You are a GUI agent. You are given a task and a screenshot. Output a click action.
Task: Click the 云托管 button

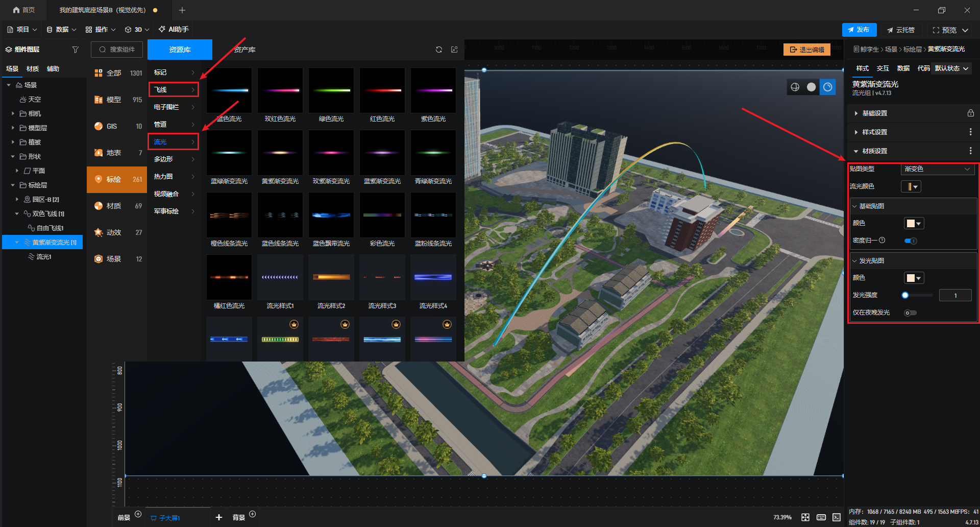901,30
